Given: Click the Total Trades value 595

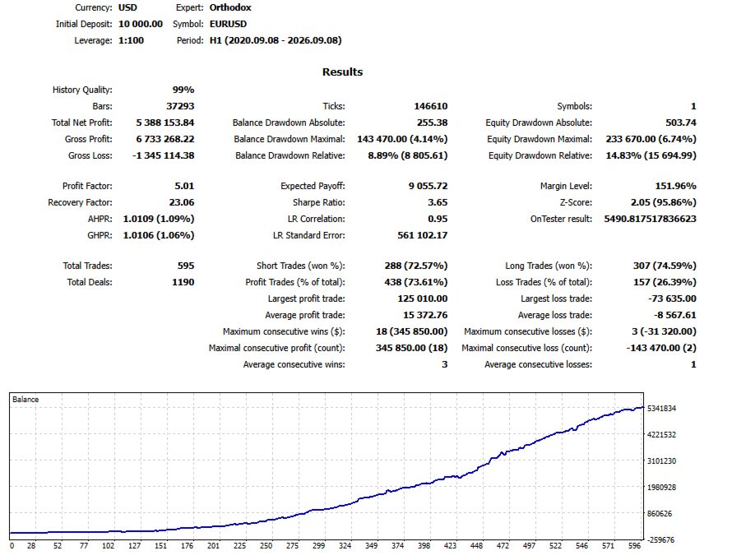Looking at the screenshot, I should [185, 266].
